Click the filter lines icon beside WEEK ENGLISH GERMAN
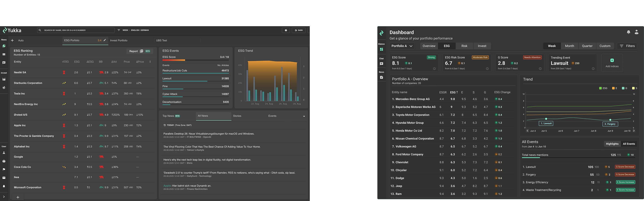 (x=119, y=30)
